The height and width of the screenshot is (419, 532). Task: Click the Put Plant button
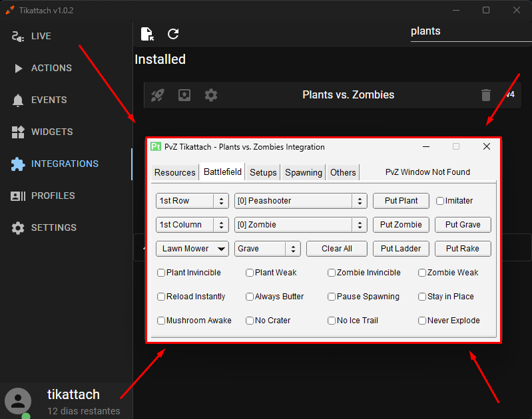point(401,201)
